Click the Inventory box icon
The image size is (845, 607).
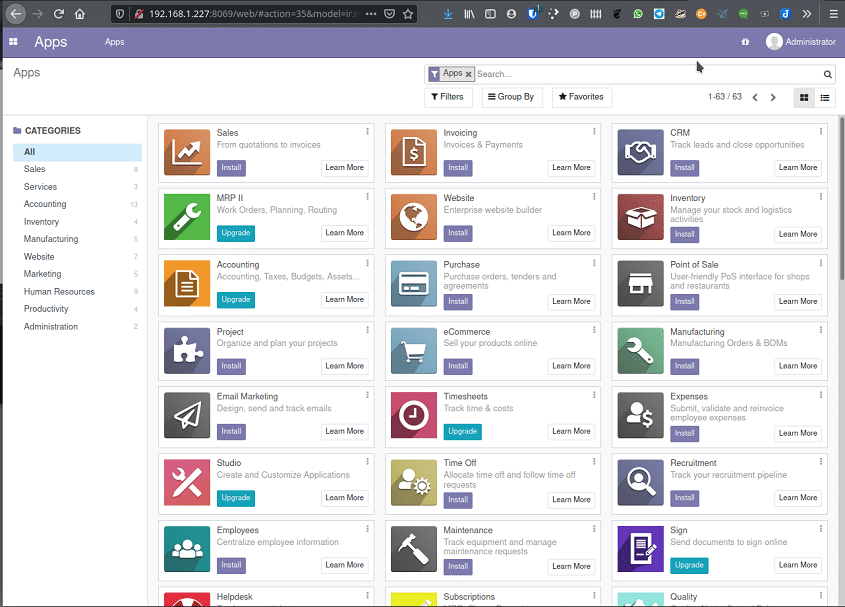pos(640,217)
